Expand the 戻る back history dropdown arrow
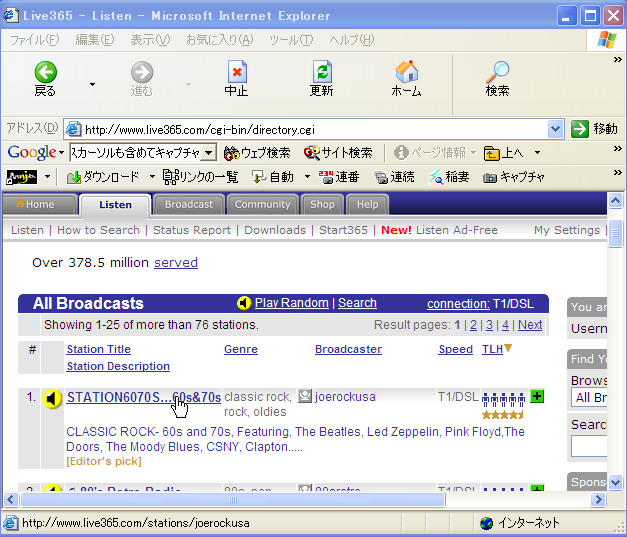627x537 pixels. (x=92, y=84)
